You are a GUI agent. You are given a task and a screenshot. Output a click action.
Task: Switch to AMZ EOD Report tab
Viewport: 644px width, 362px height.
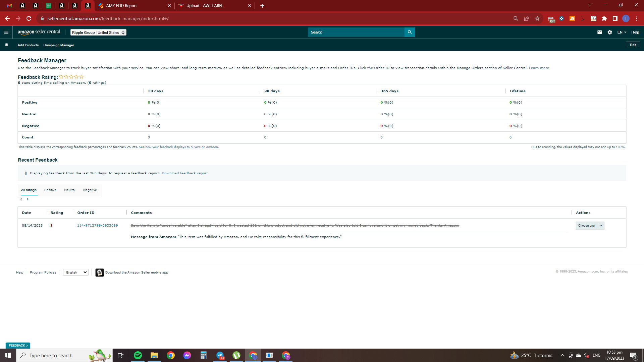click(x=134, y=6)
